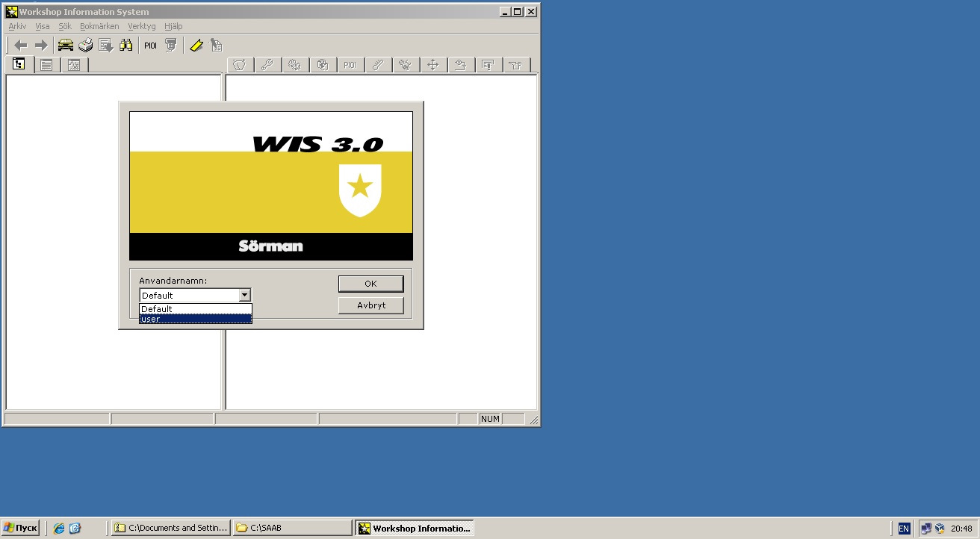Click the greyed terminal device toolbar icon

point(171,46)
